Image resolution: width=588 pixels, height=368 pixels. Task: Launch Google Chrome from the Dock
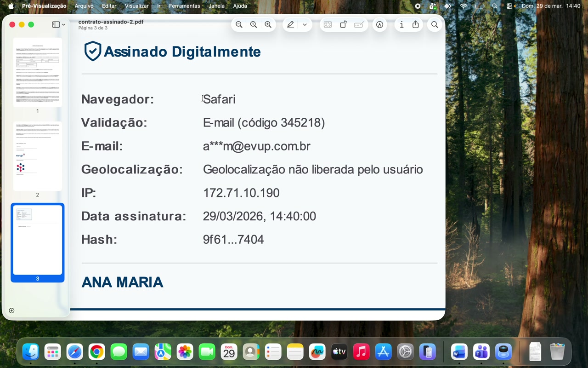(x=97, y=352)
